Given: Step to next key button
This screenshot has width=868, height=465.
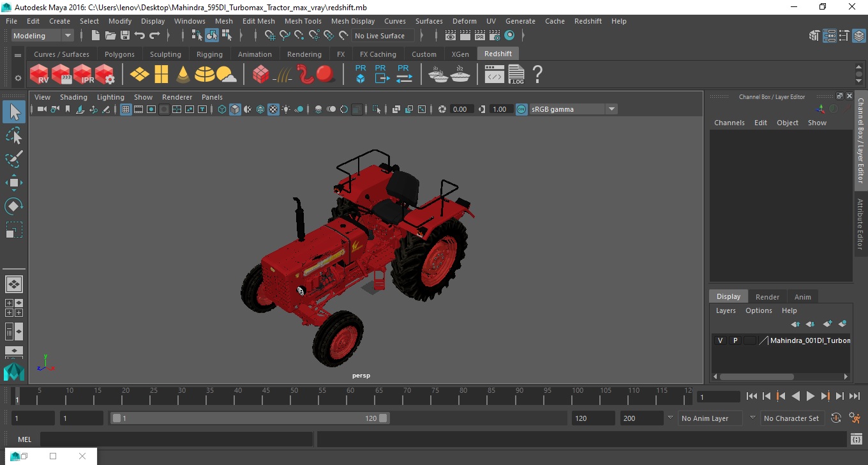Looking at the screenshot, I should coord(825,397).
